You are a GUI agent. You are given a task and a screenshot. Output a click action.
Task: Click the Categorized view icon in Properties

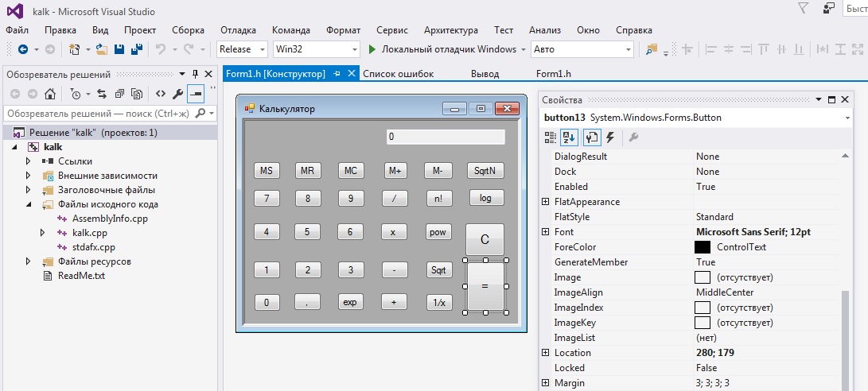click(x=551, y=137)
